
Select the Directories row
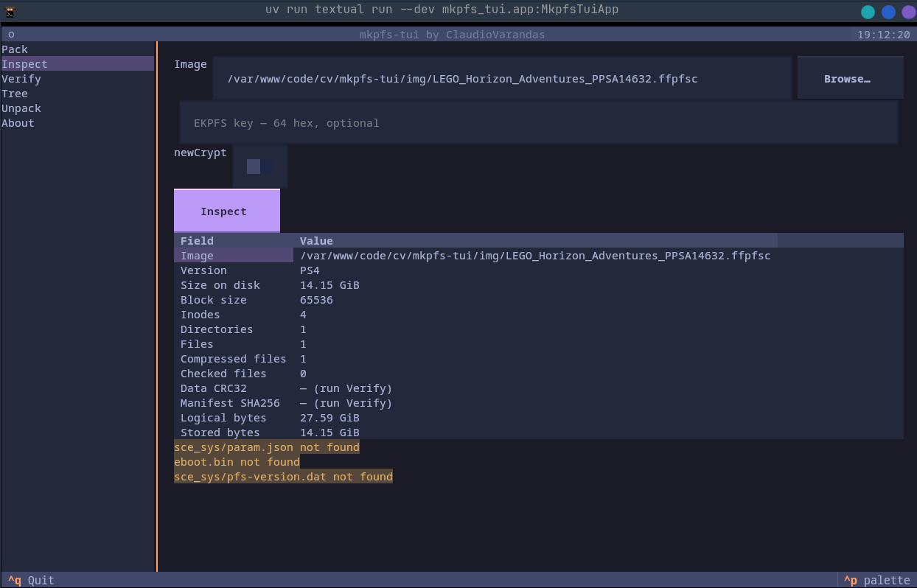tap(539, 329)
